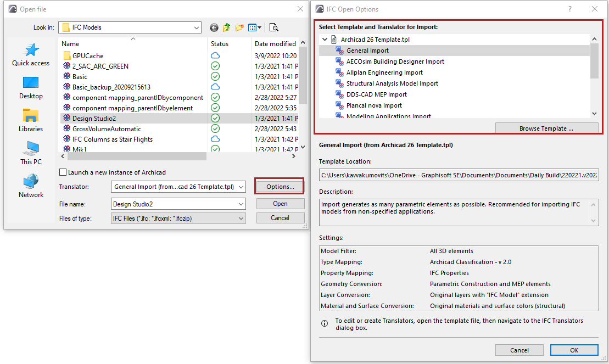Select the Basic_backup_20209215613 file
This screenshot has width=609, height=364.
[x=111, y=87]
